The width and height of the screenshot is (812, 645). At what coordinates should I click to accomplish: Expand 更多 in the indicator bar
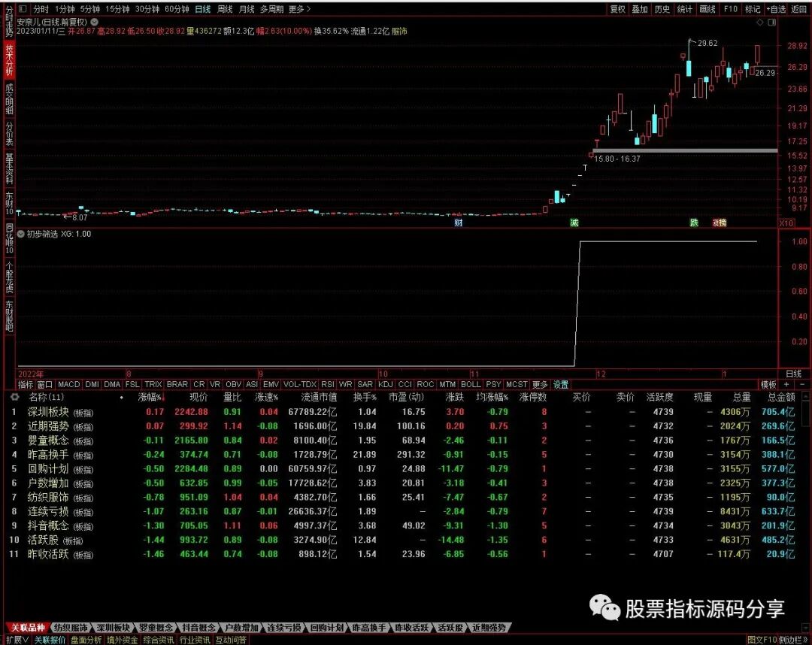pyautogui.click(x=540, y=385)
